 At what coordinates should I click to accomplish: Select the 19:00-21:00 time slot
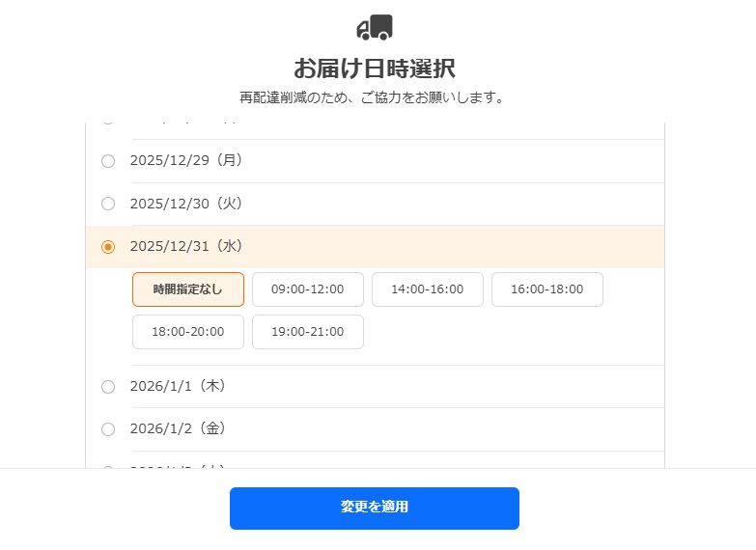click(308, 332)
